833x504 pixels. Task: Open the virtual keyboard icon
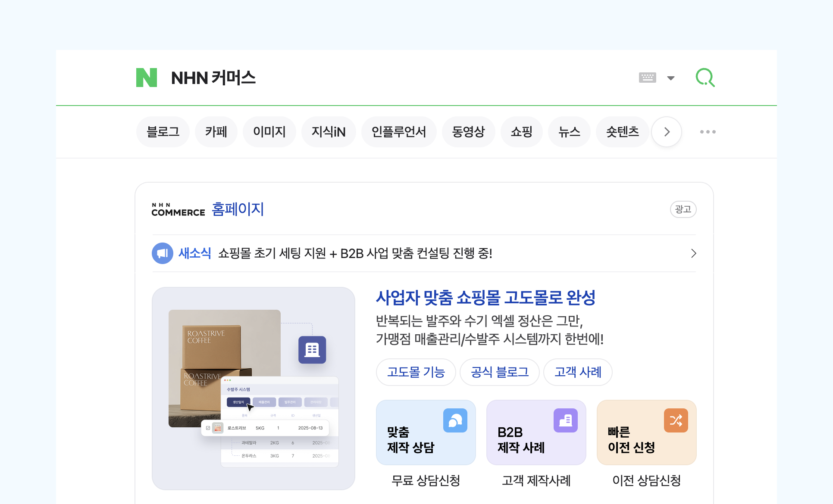[x=647, y=78]
